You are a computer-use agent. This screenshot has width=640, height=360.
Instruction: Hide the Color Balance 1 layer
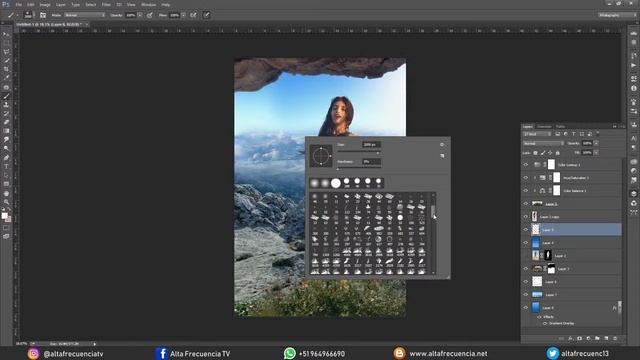click(526, 191)
